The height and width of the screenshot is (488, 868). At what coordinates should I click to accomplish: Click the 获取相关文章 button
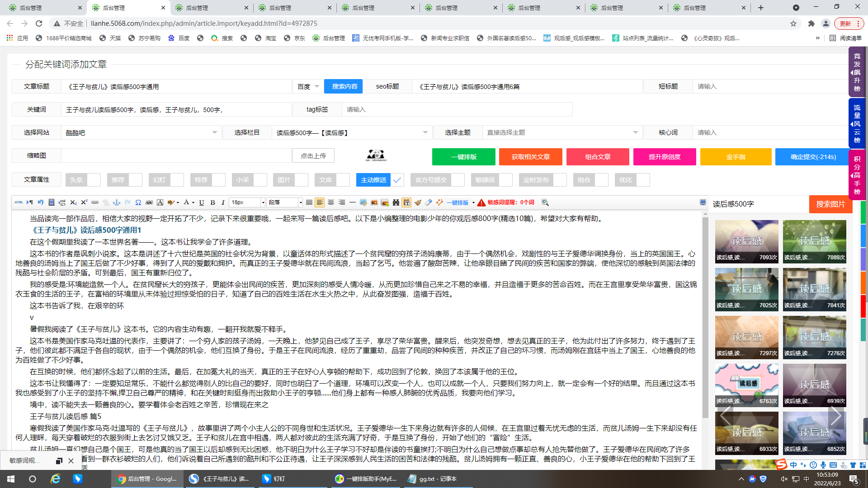530,157
